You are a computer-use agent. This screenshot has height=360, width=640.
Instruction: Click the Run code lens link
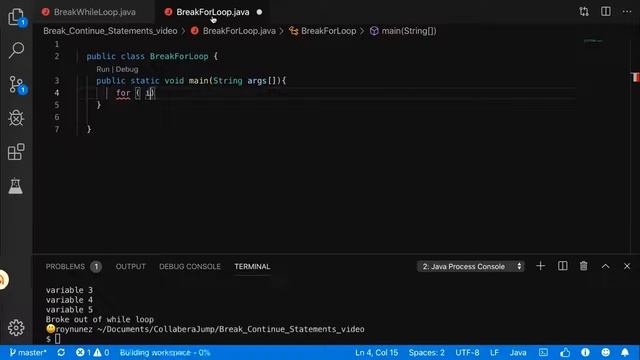point(102,69)
